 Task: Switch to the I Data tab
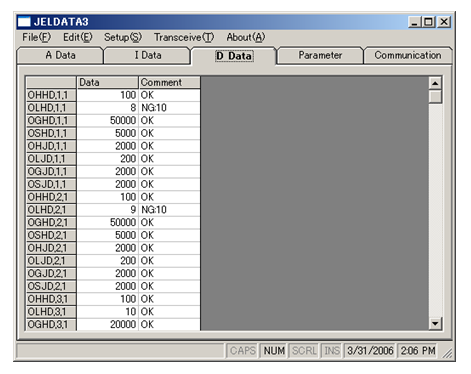148,55
